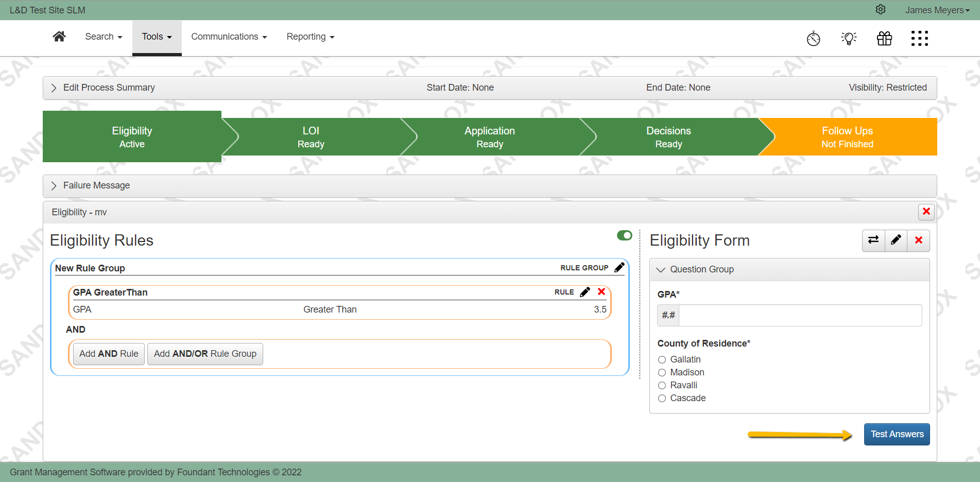Choose Cascade as county of residence
Viewport: 980px width, 482px height.
pyautogui.click(x=662, y=398)
